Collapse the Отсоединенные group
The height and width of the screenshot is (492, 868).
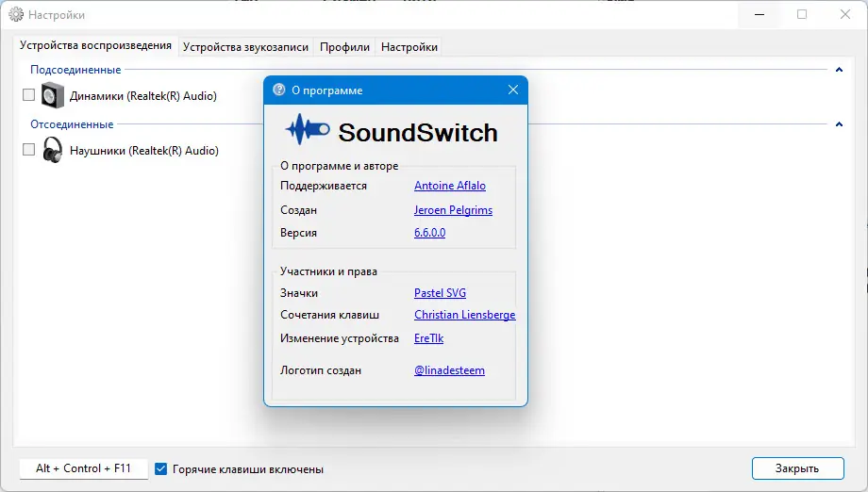tap(839, 124)
